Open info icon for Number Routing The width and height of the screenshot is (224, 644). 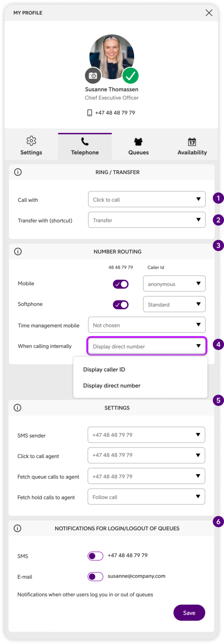point(18,251)
